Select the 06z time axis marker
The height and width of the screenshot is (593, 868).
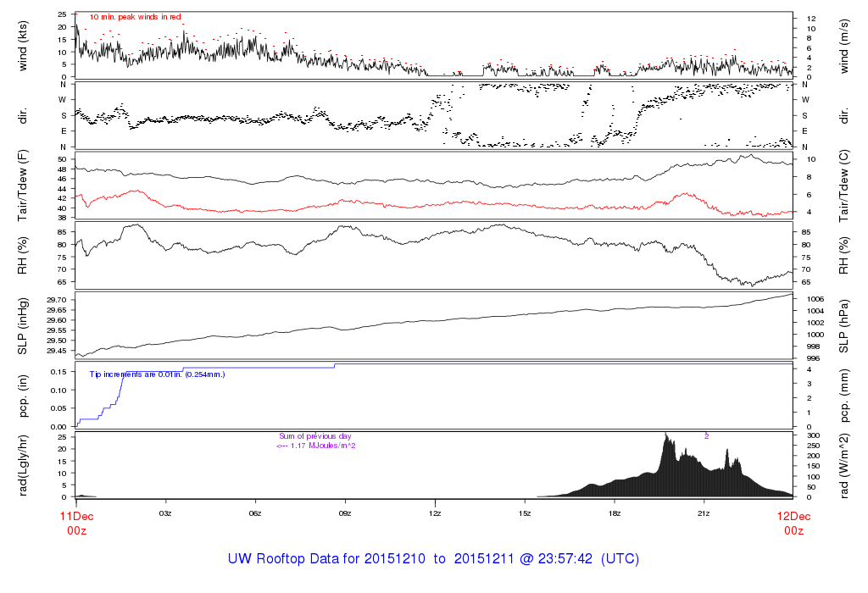255,513
